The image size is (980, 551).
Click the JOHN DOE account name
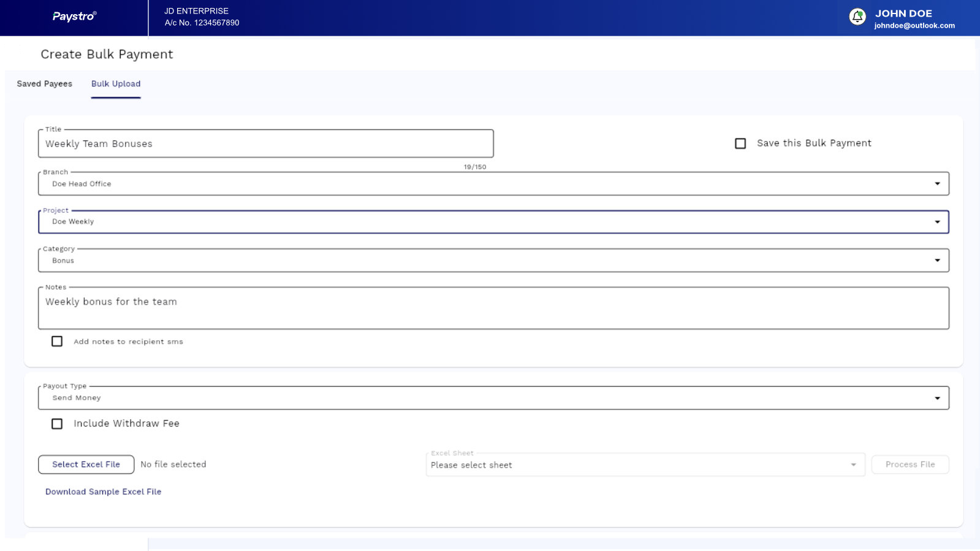(x=903, y=13)
